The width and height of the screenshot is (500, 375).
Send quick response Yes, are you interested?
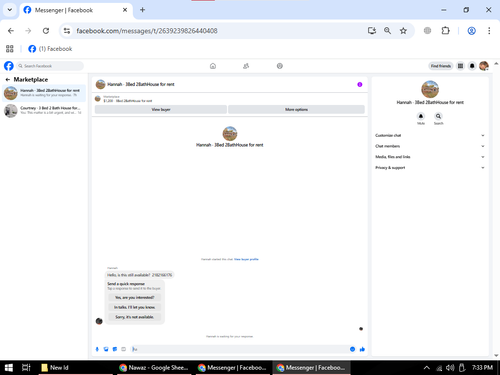point(134,297)
